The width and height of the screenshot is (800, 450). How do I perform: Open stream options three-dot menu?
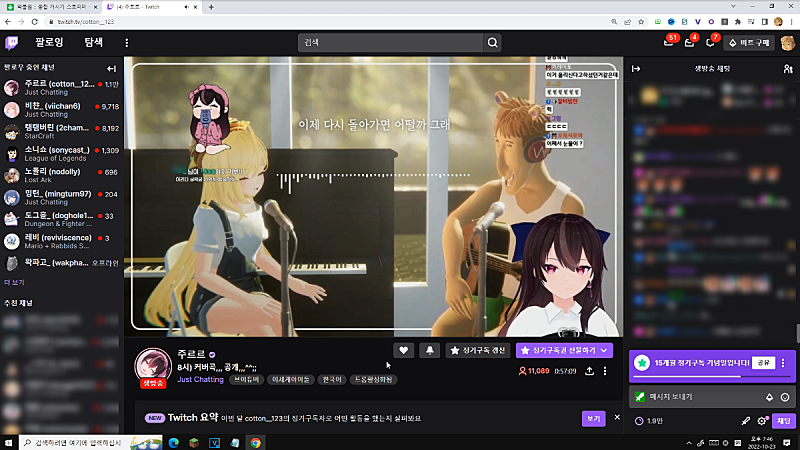[605, 371]
